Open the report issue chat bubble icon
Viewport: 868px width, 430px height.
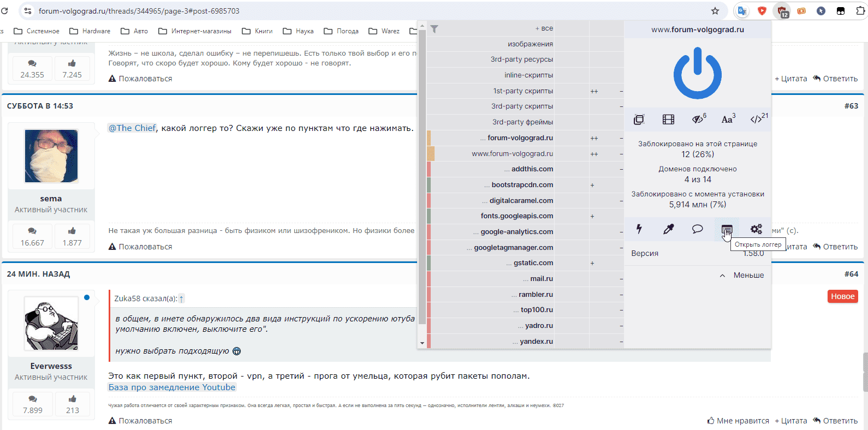(697, 229)
